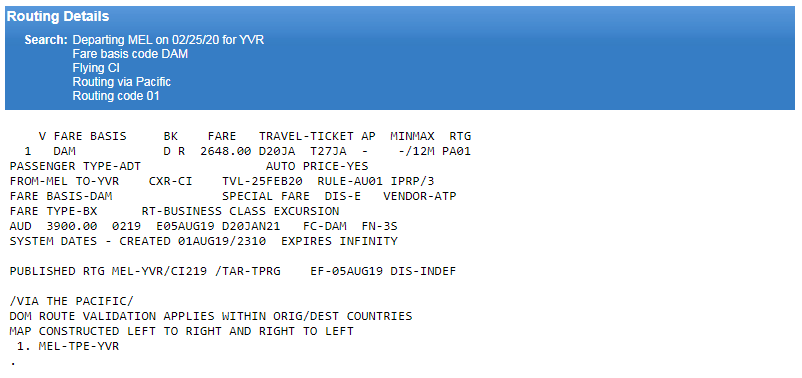Click the 'Routing code 01' line
This screenshot has height=378, width=802.
[116, 96]
